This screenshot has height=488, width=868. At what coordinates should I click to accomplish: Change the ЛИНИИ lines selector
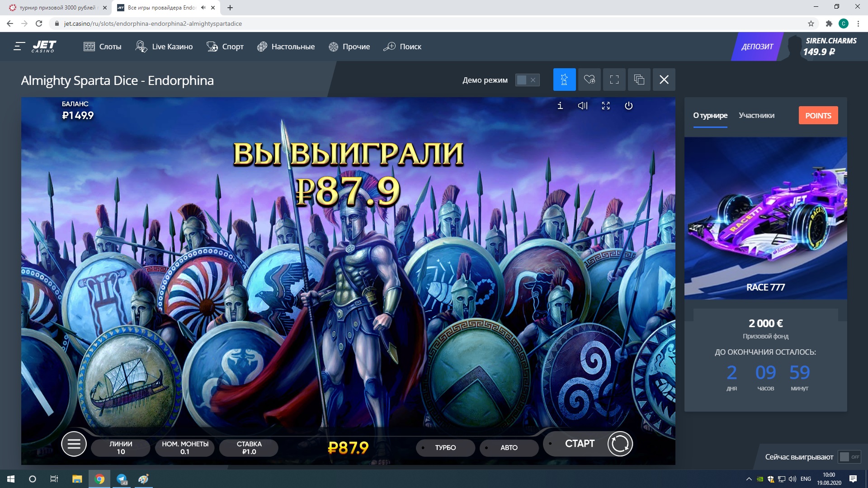(121, 447)
